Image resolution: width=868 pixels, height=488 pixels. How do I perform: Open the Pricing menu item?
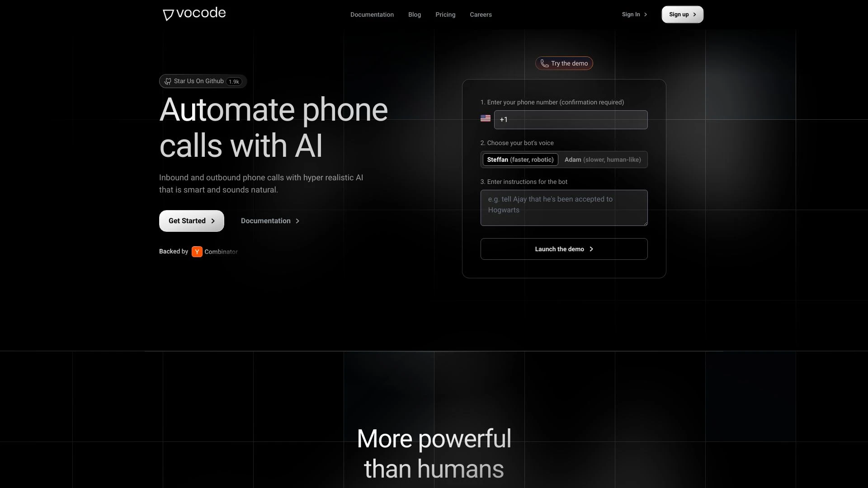[x=445, y=14]
